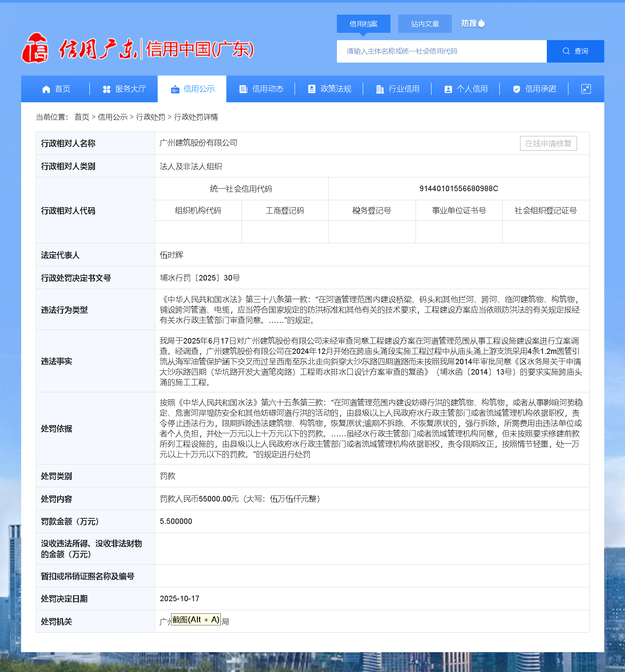Focus the 主体名称 or 信用代码 search box

(x=442, y=51)
